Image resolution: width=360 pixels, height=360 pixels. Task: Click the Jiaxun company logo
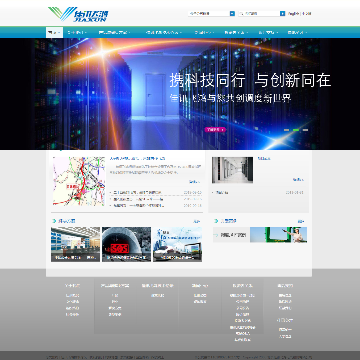[x=78, y=14]
